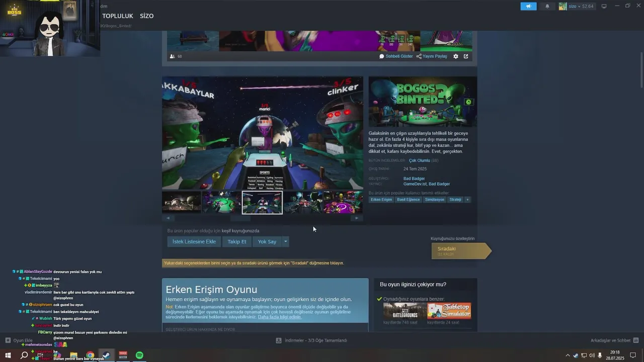Viewport: 644px width, 362px height.
Task: Click the screenshot strip horizontal scrollbar
Action: tap(240, 218)
